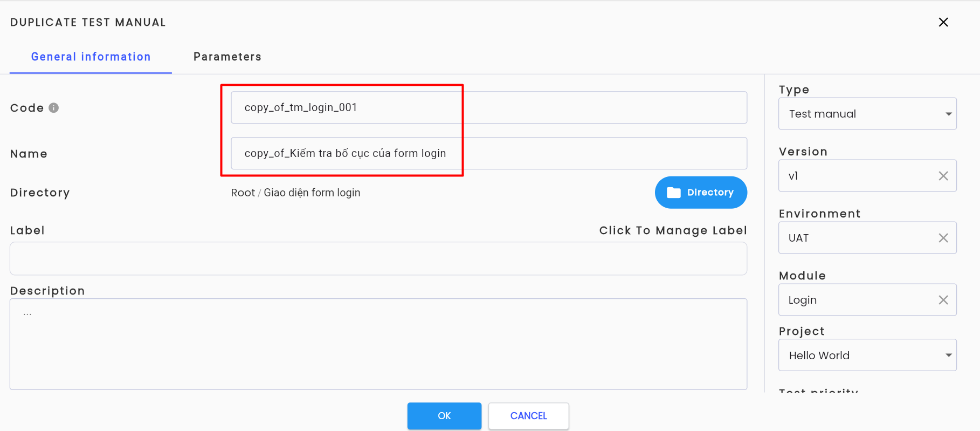Screen dimensions: 980x431
Task: Click into the Label field
Action: [x=378, y=258]
